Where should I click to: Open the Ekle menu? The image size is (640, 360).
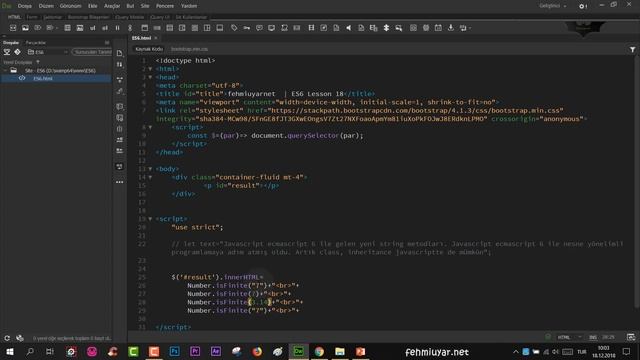click(x=93, y=6)
